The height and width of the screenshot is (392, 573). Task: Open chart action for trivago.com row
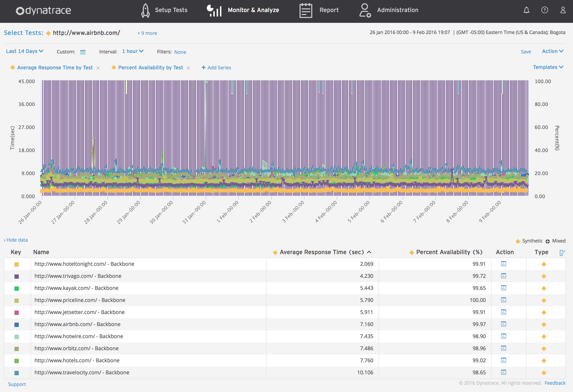[x=503, y=276]
